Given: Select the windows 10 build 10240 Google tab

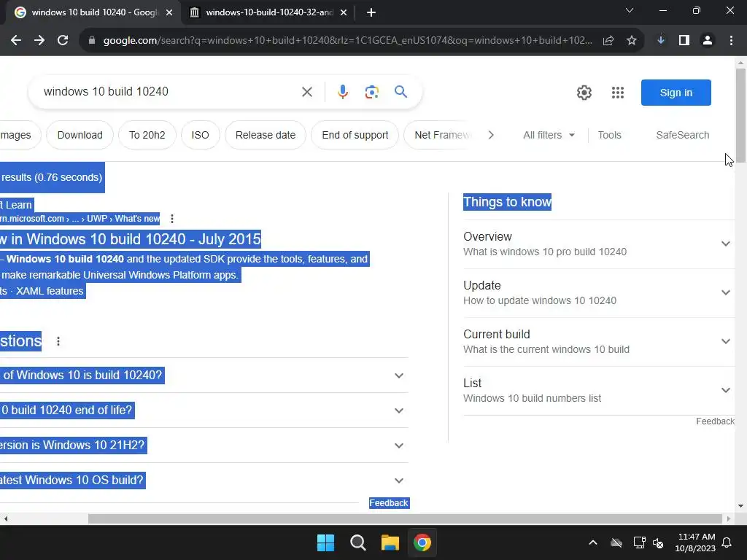Looking at the screenshot, I should pos(93,12).
